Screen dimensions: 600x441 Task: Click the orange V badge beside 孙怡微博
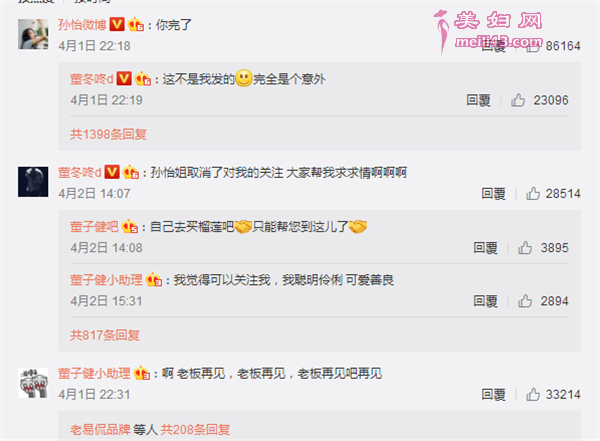tap(117, 24)
